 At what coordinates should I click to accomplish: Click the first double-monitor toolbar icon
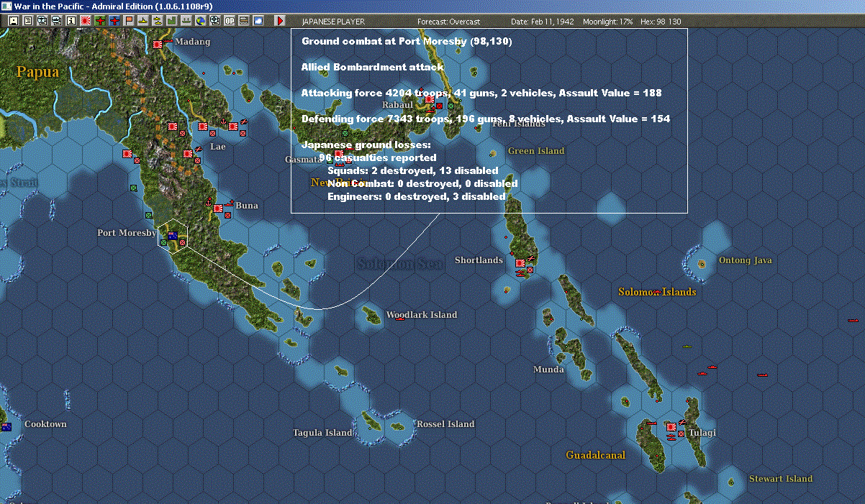point(42,21)
